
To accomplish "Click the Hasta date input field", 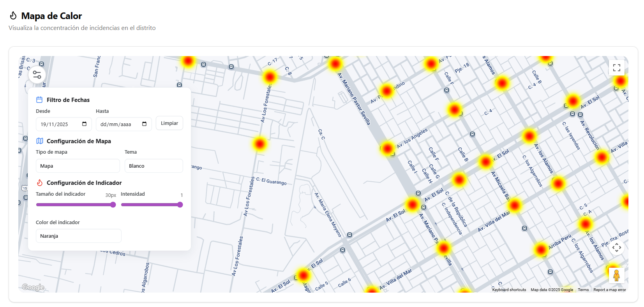I will [118, 124].
